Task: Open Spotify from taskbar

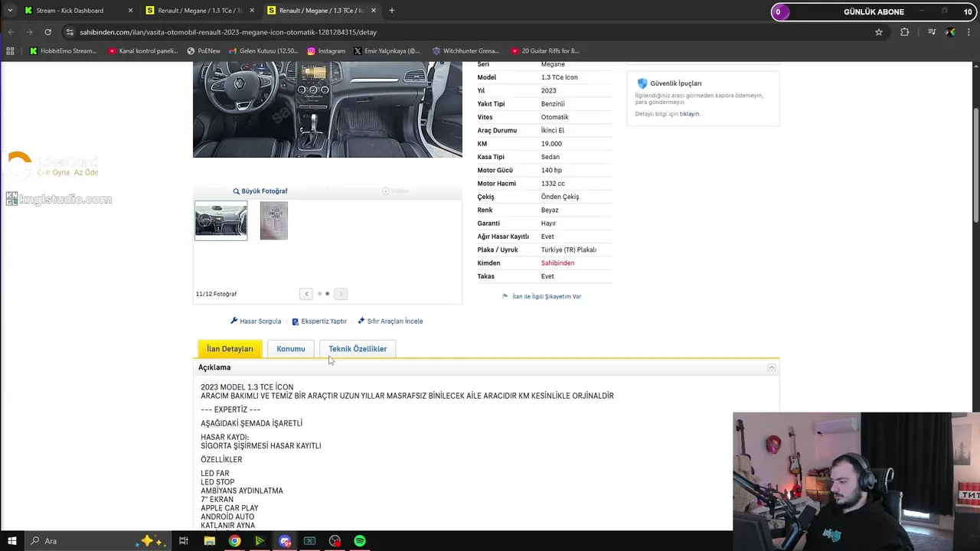Action: [x=360, y=541]
